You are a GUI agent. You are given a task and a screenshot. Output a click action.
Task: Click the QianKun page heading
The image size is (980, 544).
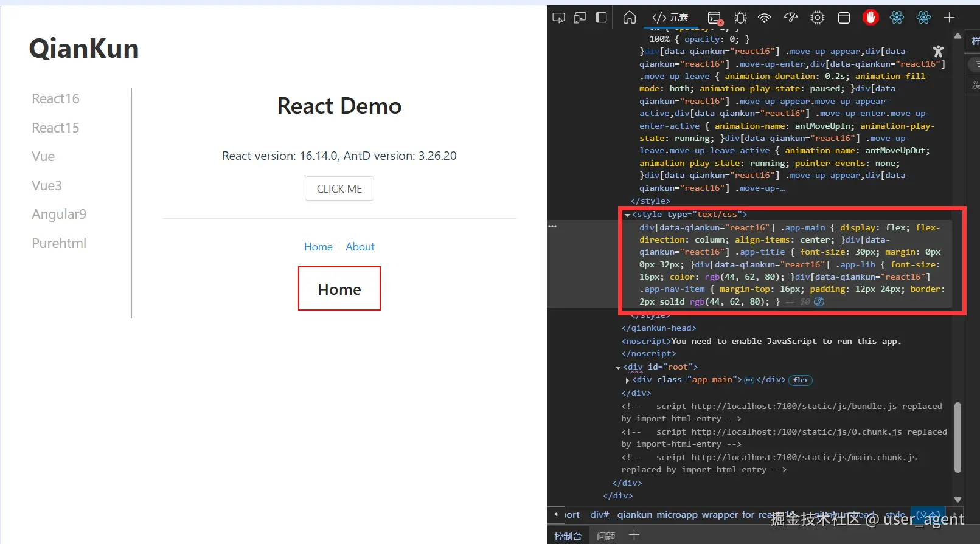pos(84,49)
